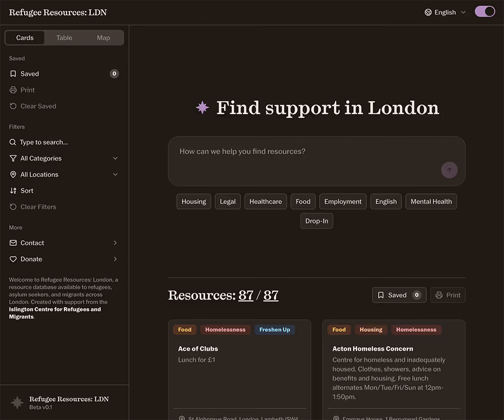Screen dimensions: 504x420
Task: Open the English language dropdown
Action: [446, 12]
